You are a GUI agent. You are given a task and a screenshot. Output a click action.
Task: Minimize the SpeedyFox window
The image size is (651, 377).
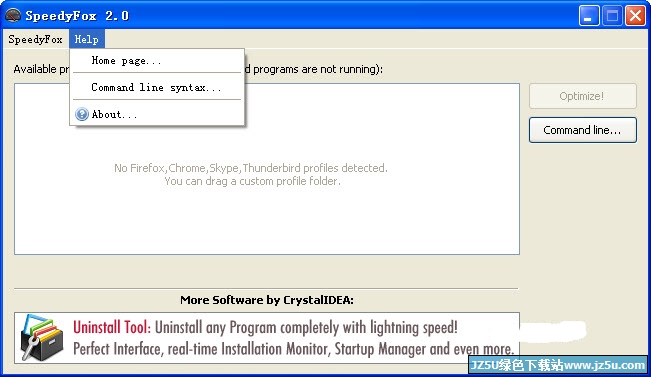point(589,16)
